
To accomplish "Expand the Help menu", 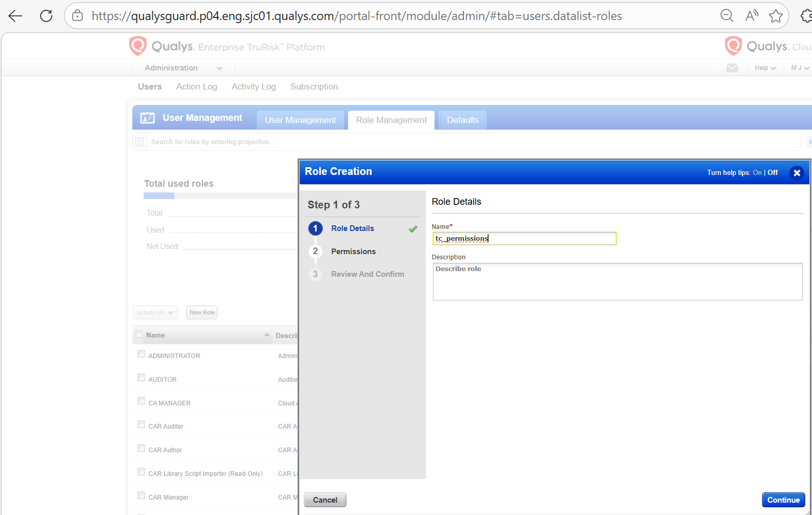I will pos(765,68).
